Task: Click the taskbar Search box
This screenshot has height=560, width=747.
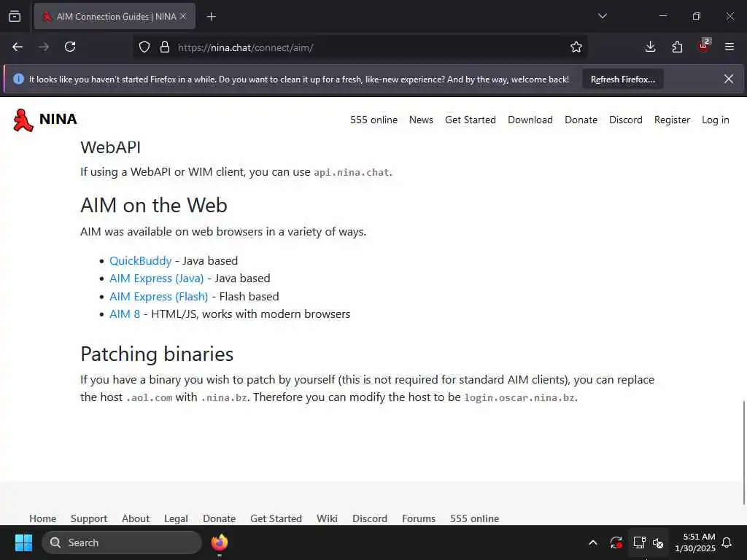Action: click(122, 542)
